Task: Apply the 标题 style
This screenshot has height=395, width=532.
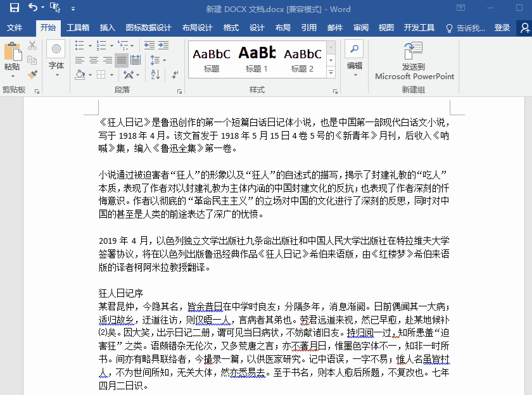Action: [212, 60]
